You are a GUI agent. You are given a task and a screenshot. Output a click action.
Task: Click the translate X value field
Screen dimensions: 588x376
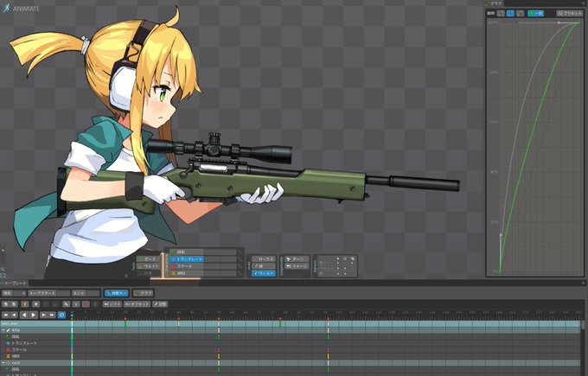212,259
